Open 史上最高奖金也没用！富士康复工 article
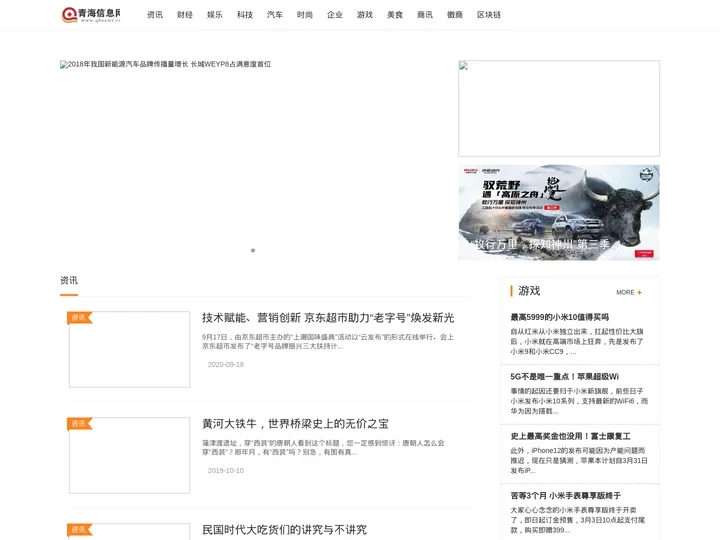Image resolution: width=720 pixels, height=540 pixels. pos(570,436)
